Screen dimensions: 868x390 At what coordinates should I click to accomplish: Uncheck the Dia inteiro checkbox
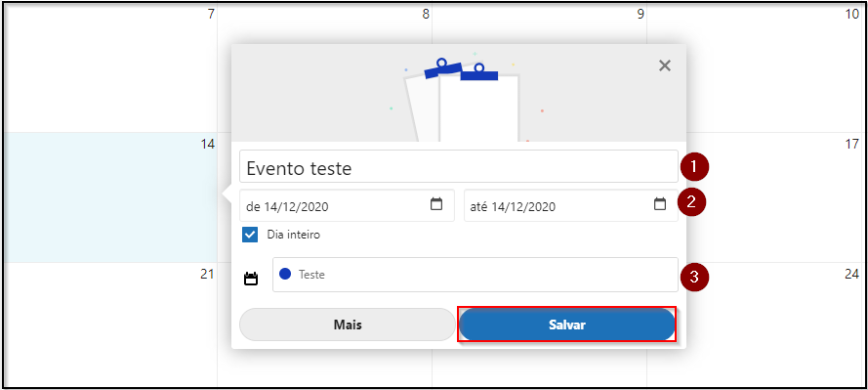[x=250, y=235]
